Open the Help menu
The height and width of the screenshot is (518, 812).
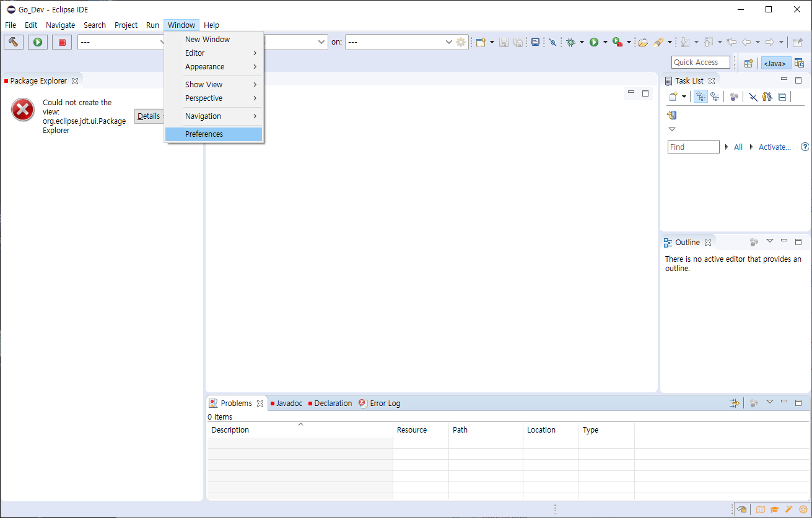[x=212, y=25]
